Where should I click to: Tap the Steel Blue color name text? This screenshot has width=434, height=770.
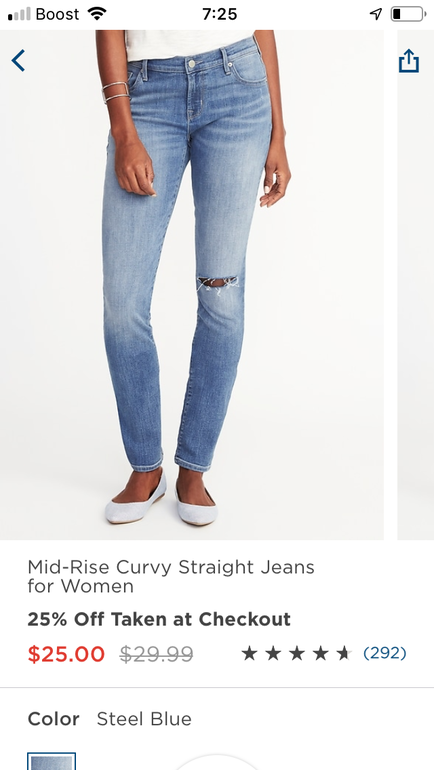[x=144, y=719]
